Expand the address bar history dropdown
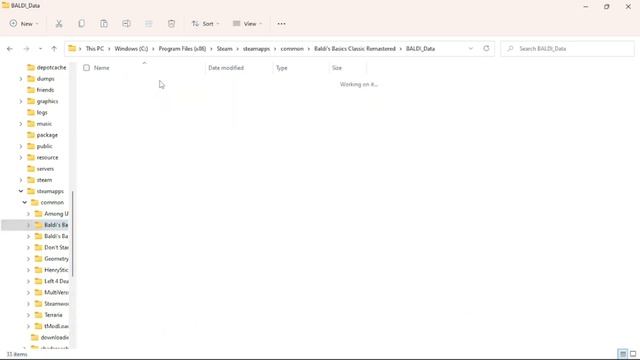This screenshot has height=360, width=640. pyautogui.click(x=471, y=49)
